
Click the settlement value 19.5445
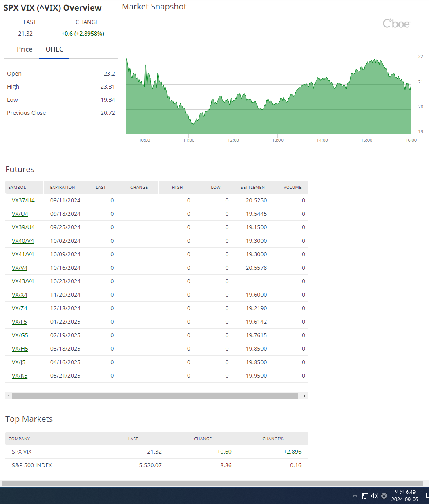(256, 214)
